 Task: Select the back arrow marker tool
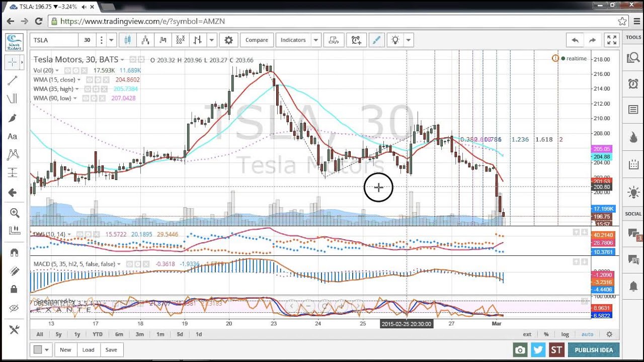point(13,192)
